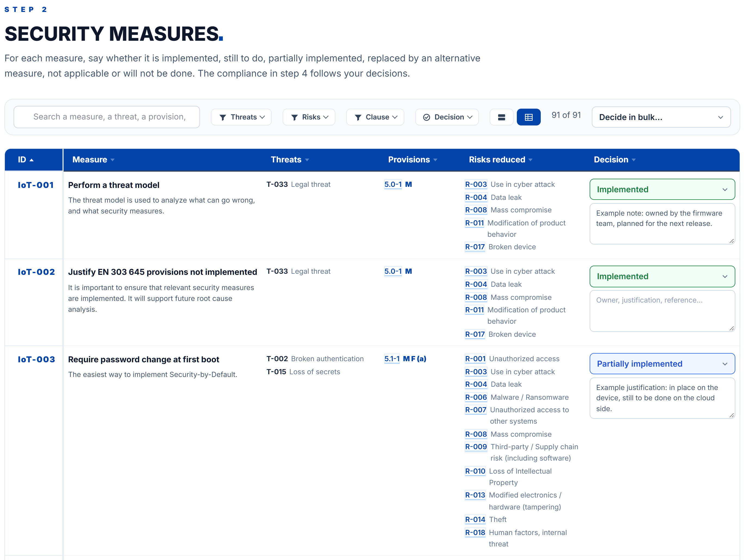Open provision 5.0-1 link in IoT-001 row

393,184
